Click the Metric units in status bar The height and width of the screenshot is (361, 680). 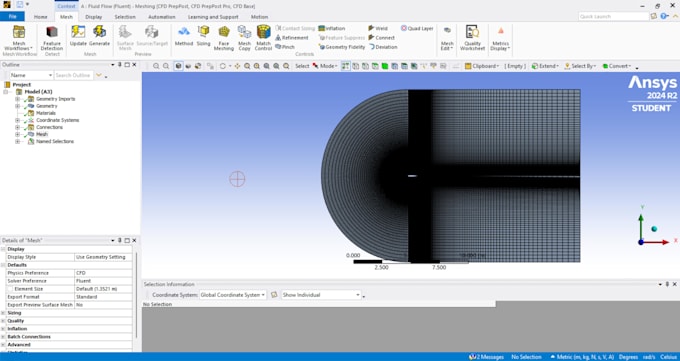582,357
